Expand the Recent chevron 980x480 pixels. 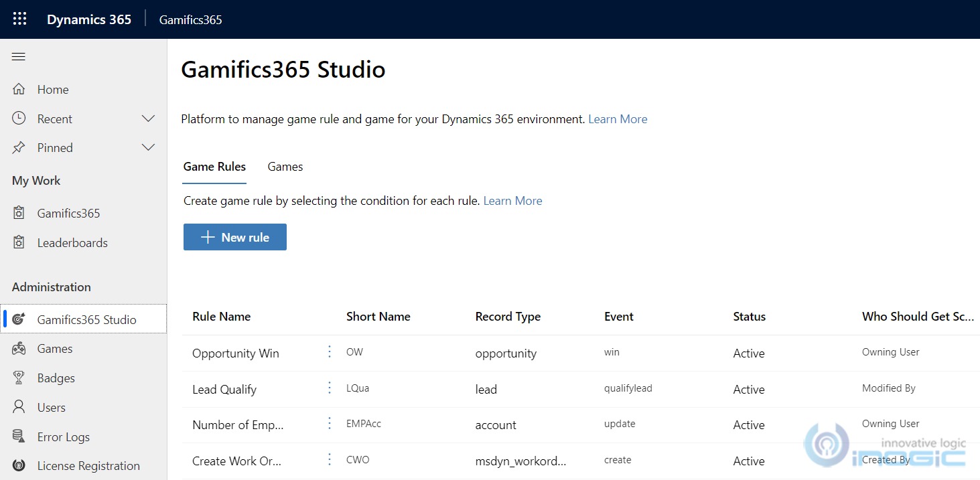149,118
